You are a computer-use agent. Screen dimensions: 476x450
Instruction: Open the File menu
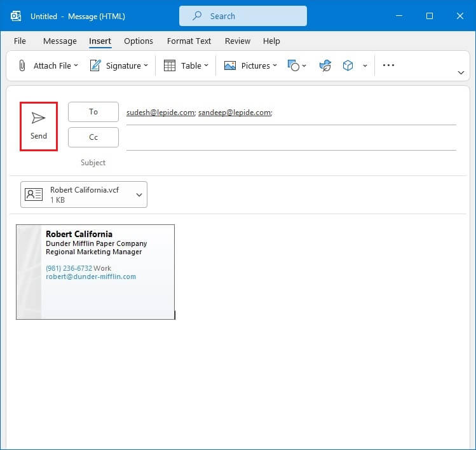[x=20, y=41]
